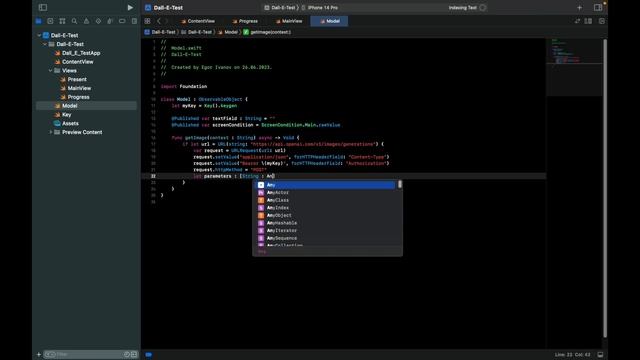
Task: Choose the iPhone 14 Pro run destination
Action: click(x=320, y=7)
